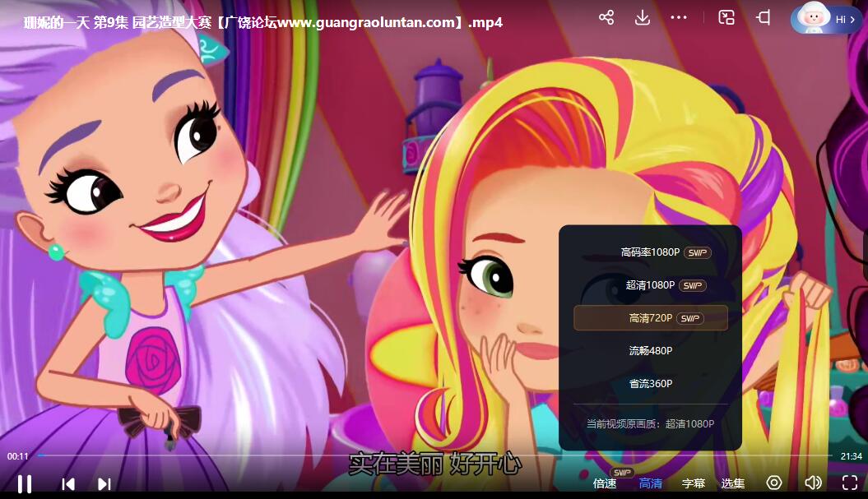The width and height of the screenshot is (868, 499).
Task: Open the 字幕 subtitle options
Action: tap(694, 483)
